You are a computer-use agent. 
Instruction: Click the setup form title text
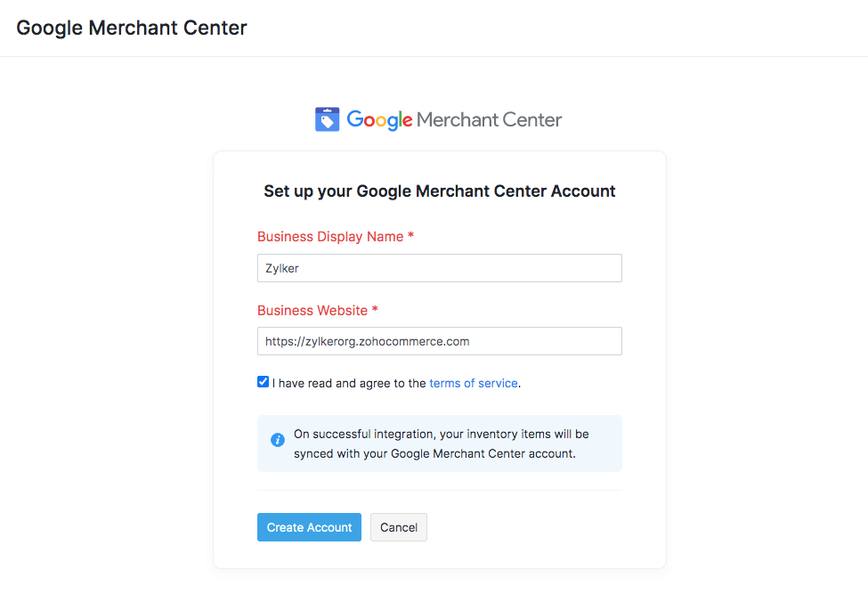click(439, 191)
